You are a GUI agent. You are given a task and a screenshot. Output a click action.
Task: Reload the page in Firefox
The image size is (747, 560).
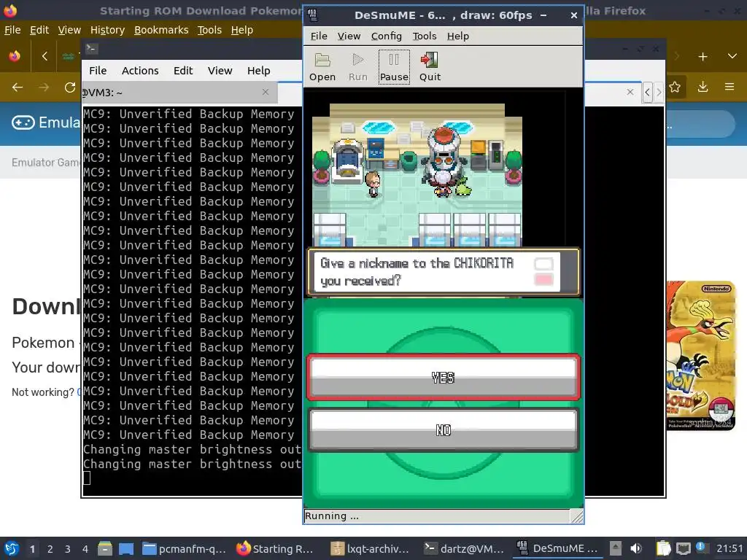70,87
